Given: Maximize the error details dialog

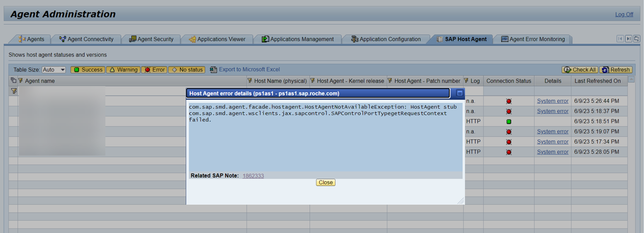Looking at the screenshot, I should coord(459,93).
